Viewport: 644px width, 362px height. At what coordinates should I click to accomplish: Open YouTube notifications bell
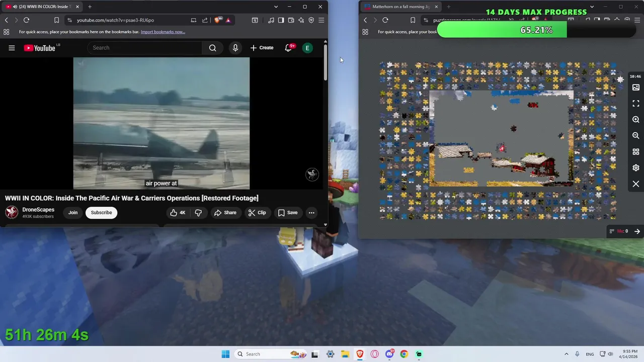(289, 48)
